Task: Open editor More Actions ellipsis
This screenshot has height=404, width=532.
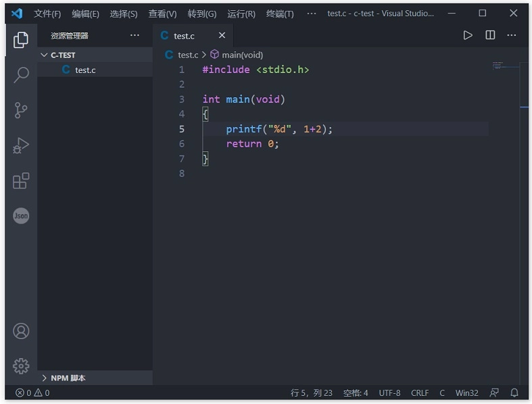Action: 511,35
